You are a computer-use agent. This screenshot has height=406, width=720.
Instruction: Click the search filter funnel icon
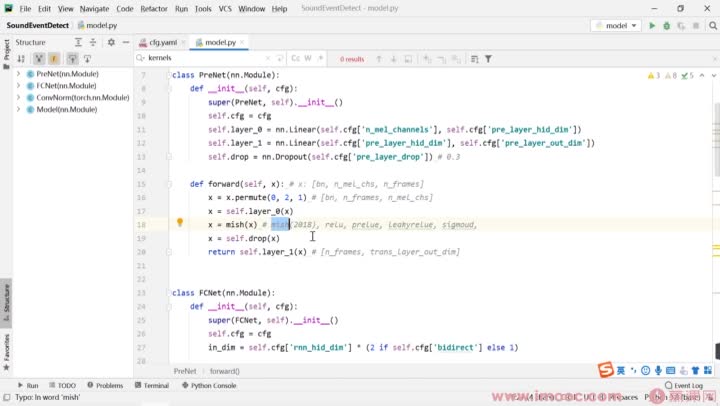pyautogui.click(x=489, y=59)
